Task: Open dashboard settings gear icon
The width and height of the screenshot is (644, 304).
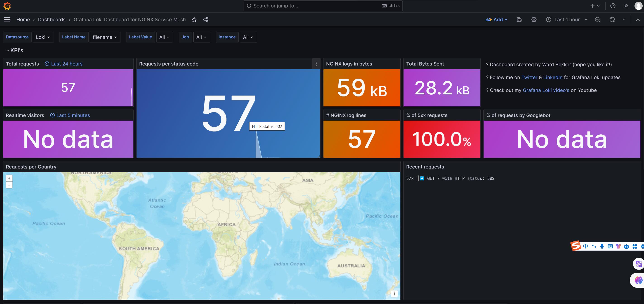Action: point(534,19)
